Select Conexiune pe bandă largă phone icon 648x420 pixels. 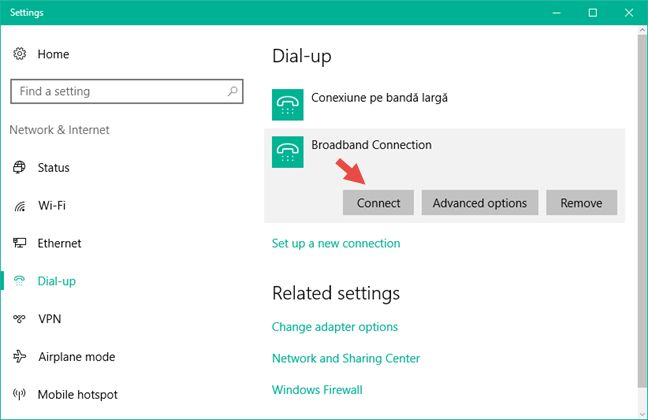[288, 105]
